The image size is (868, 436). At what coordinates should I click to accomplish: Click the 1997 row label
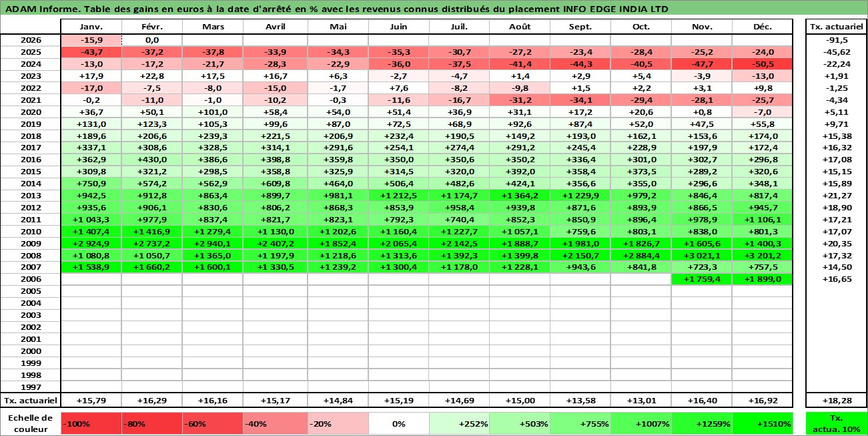click(31, 387)
